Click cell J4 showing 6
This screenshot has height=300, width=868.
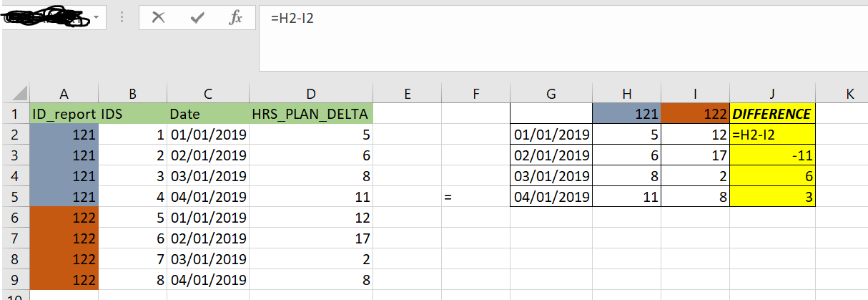tap(773, 175)
